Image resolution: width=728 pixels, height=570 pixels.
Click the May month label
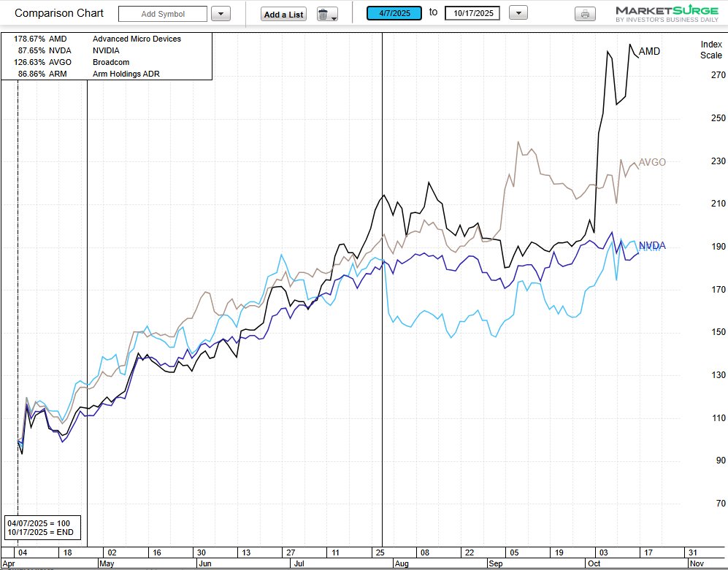[x=107, y=563]
